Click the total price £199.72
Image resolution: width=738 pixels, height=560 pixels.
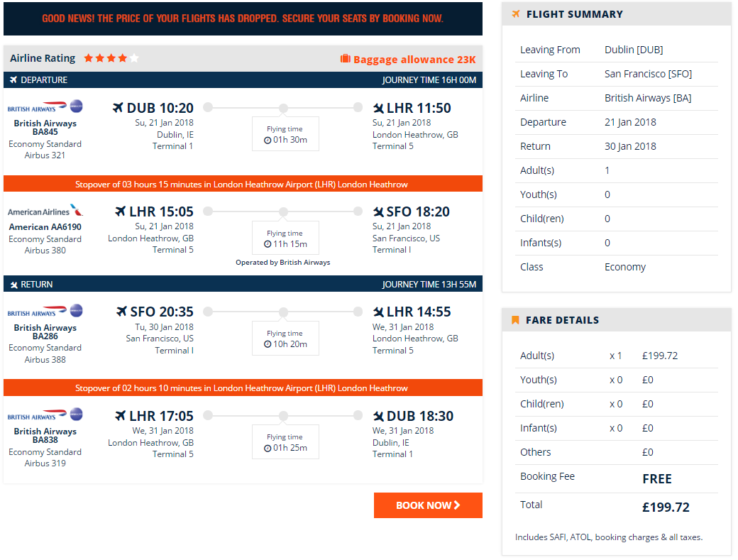point(666,507)
